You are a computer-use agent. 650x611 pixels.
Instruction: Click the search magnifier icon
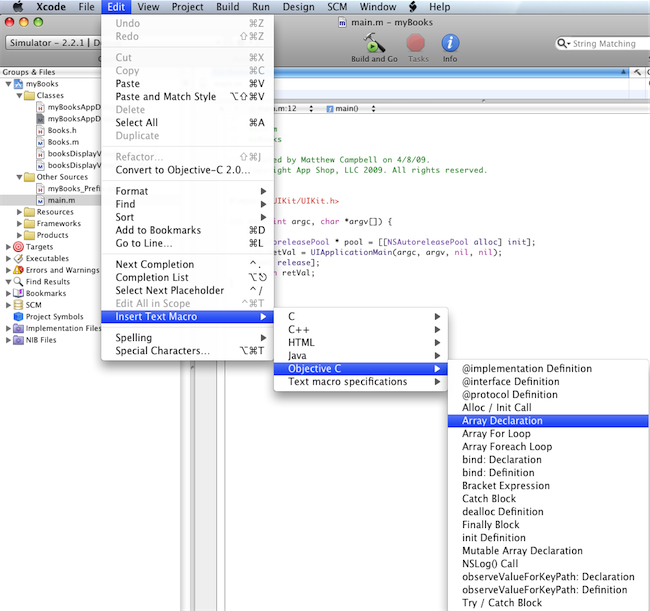(563, 44)
